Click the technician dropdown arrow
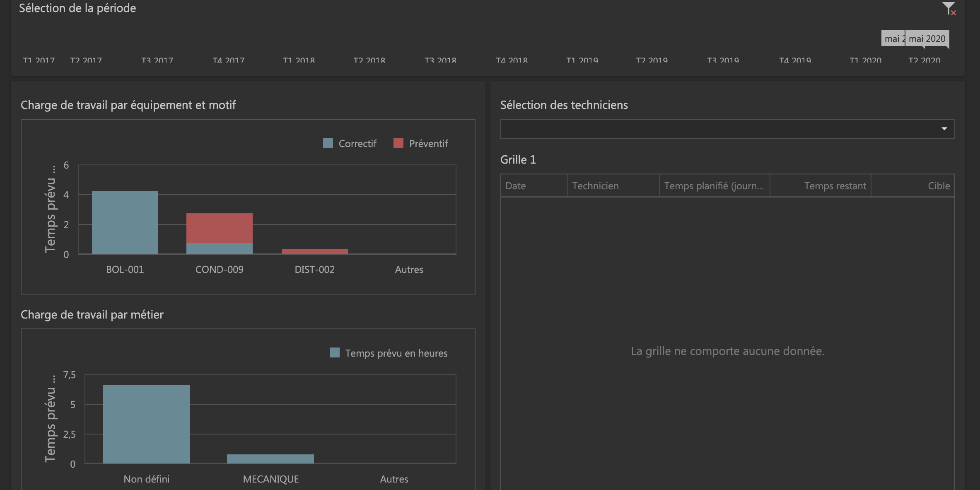Viewport: 980px width, 490px height. pos(944,129)
